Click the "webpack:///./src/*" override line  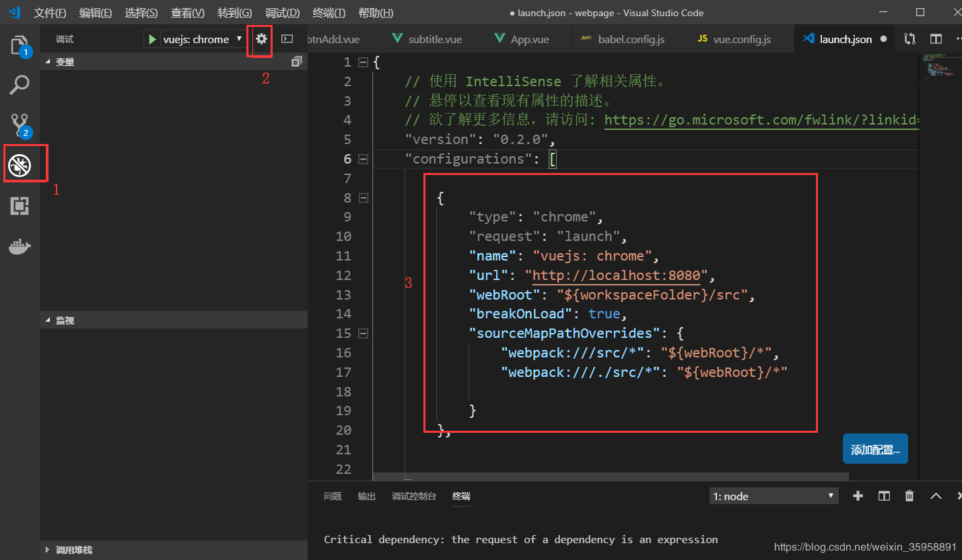pyautogui.click(x=644, y=372)
